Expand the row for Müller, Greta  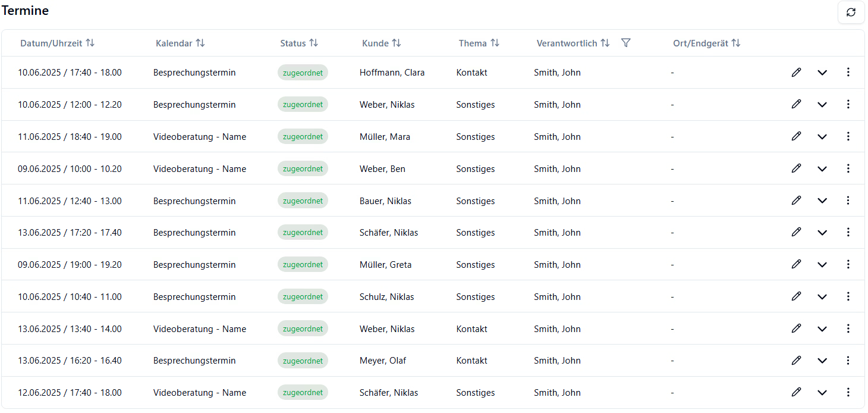[822, 265]
